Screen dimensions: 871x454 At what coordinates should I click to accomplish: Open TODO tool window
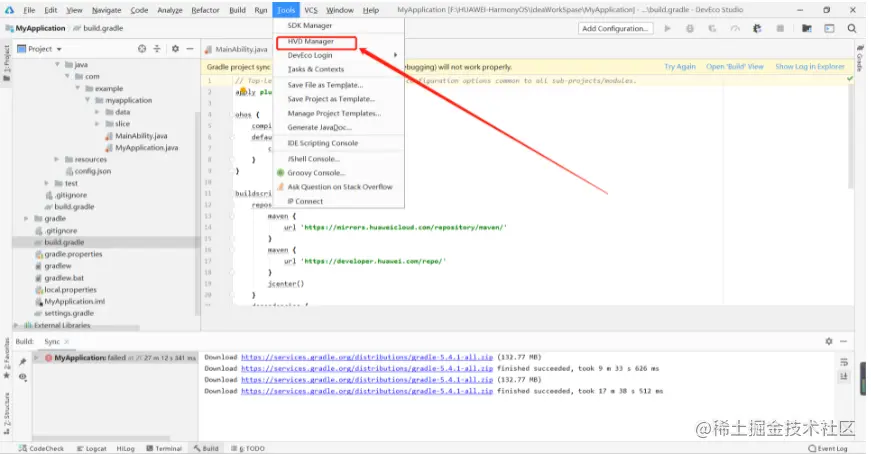248,448
